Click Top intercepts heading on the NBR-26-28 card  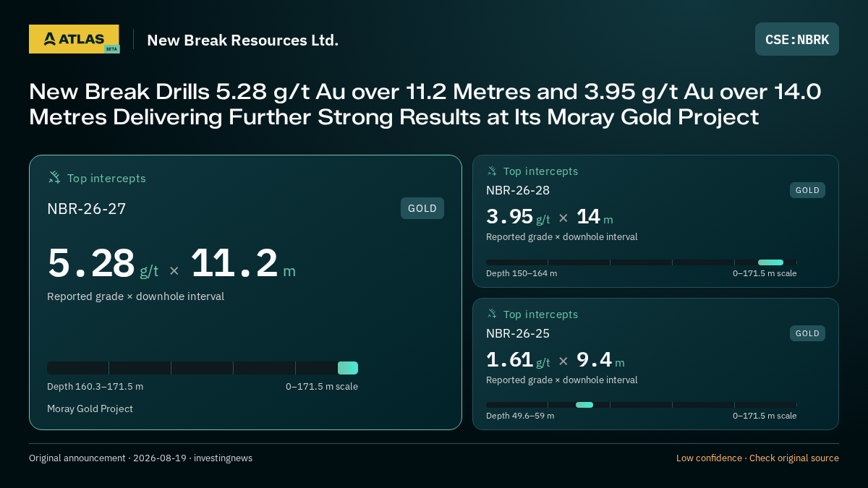pyautogui.click(x=541, y=171)
